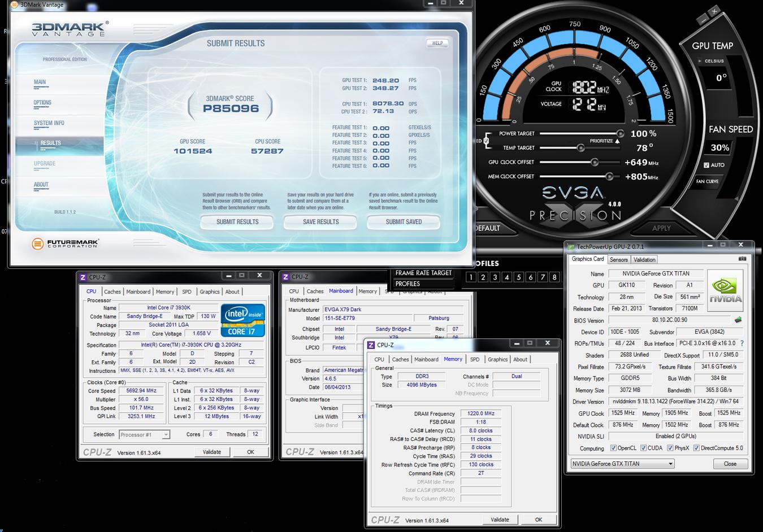Select profile slot 8 in EVGA Precision

[554, 277]
